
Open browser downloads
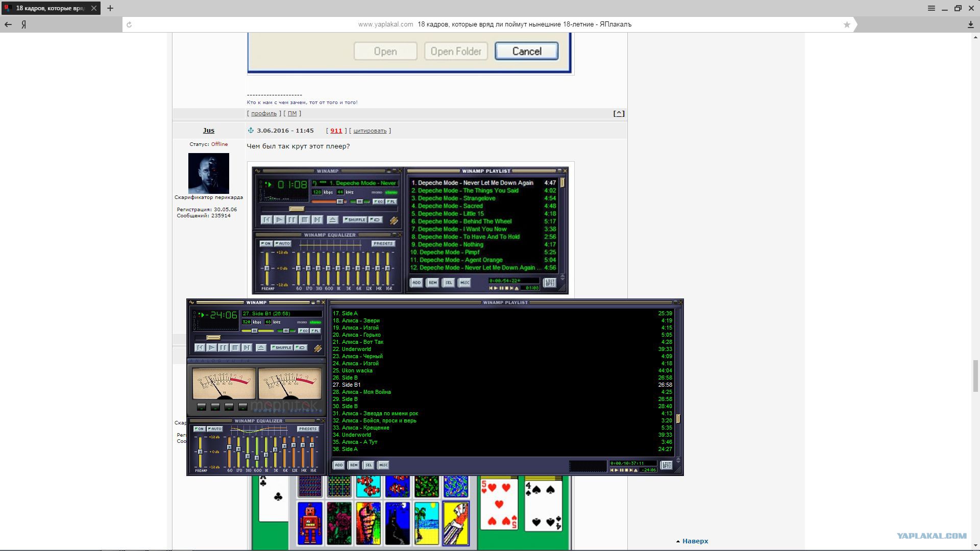(x=970, y=24)
